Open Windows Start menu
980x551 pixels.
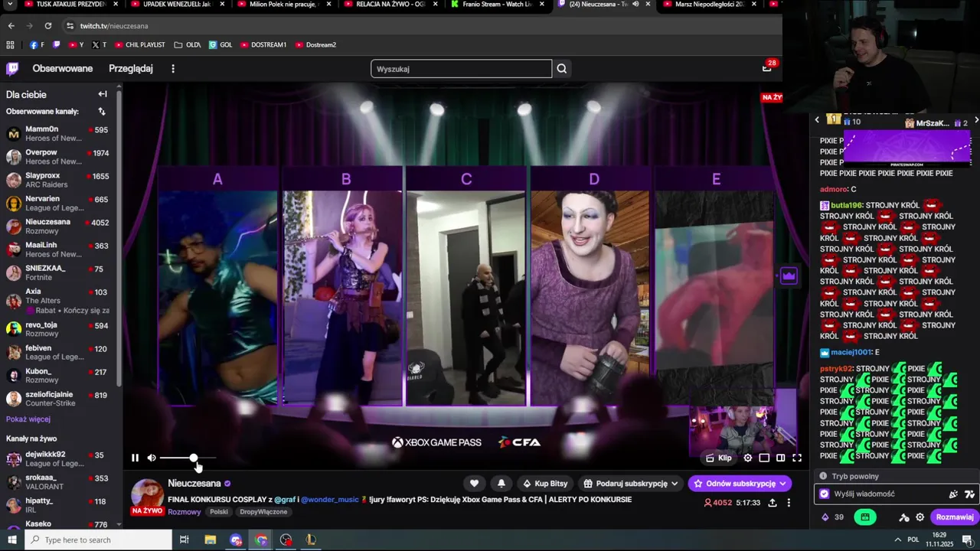pos(11,540)
